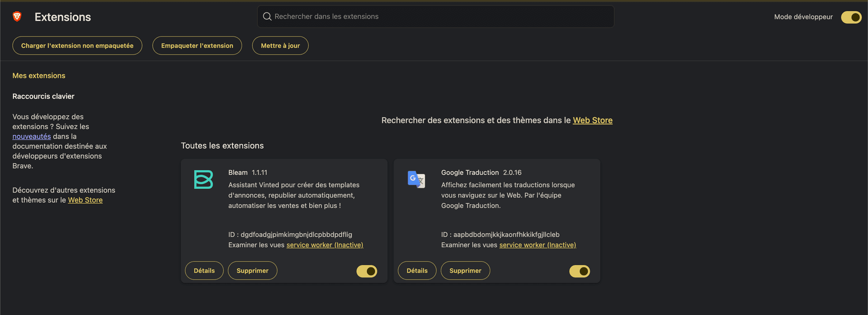Screen dimensions: 868x315
Task: Click the Google Traduction version 2.0.16 text
Action: [x=512, y=172]
